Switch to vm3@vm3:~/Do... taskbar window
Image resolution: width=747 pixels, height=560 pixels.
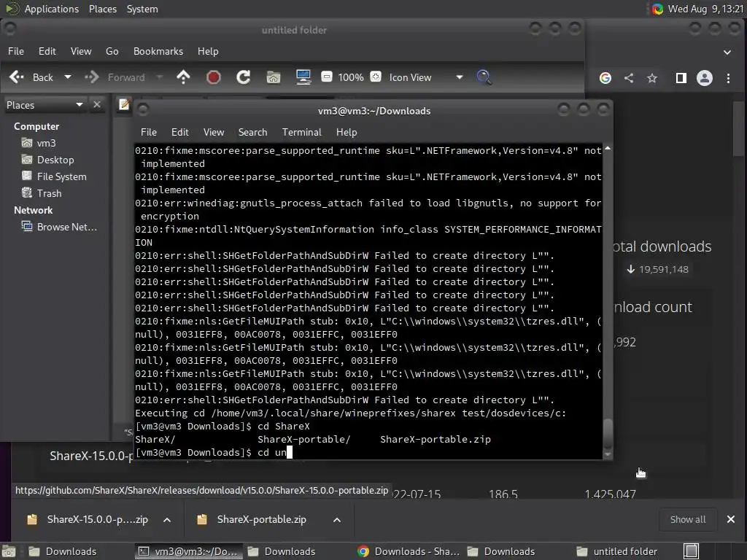pos(189,551)
